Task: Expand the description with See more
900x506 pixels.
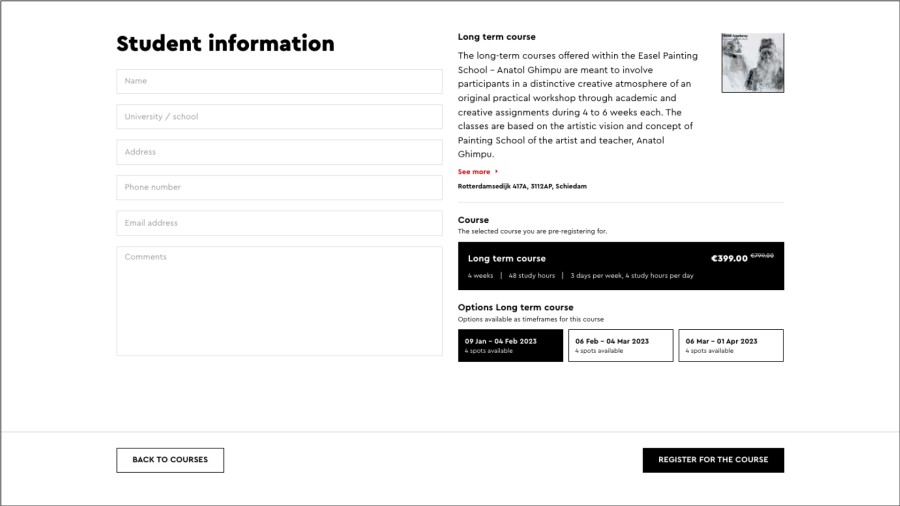Action: point(475,172)
